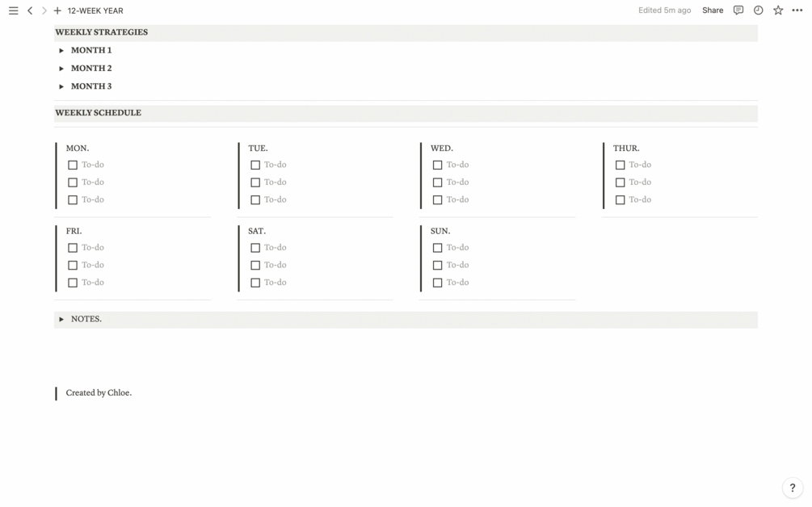Click the Created by Chloe. text block
This screenshot has height=507, width=812.
99,393
